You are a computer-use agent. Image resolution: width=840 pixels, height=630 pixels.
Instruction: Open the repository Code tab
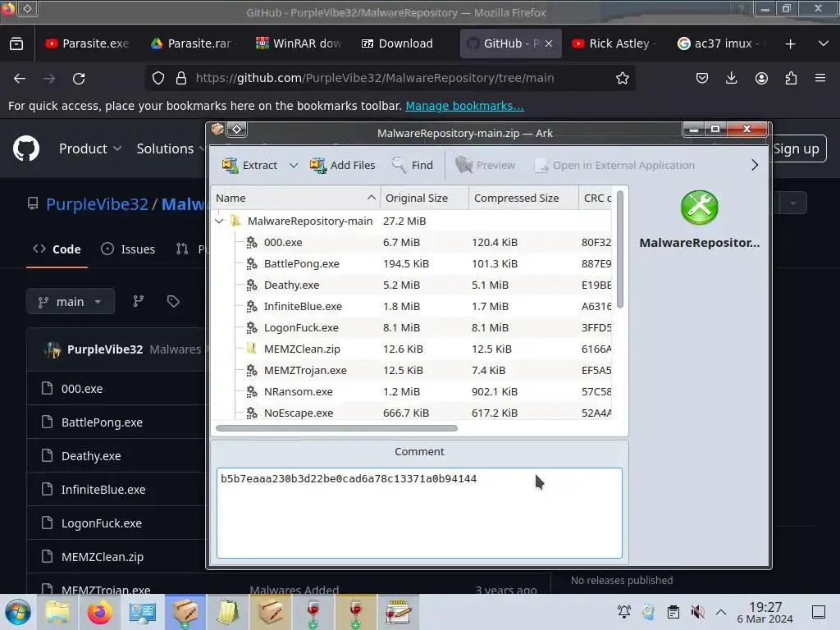[x=57, y=249]
